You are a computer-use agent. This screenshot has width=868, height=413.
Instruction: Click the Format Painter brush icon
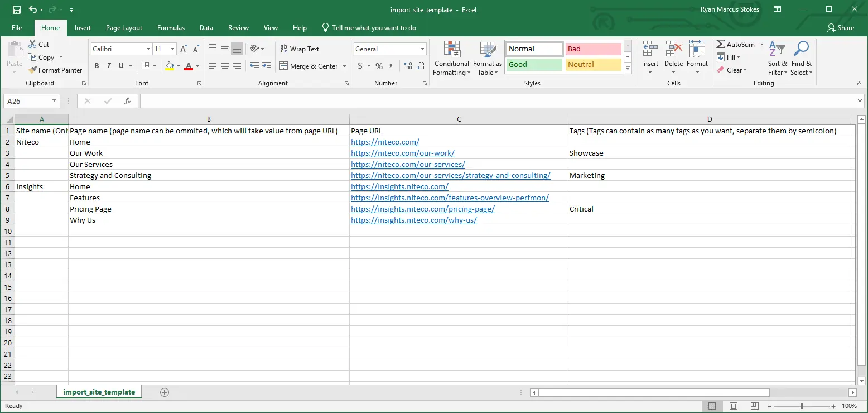click(x=32, y=70)
